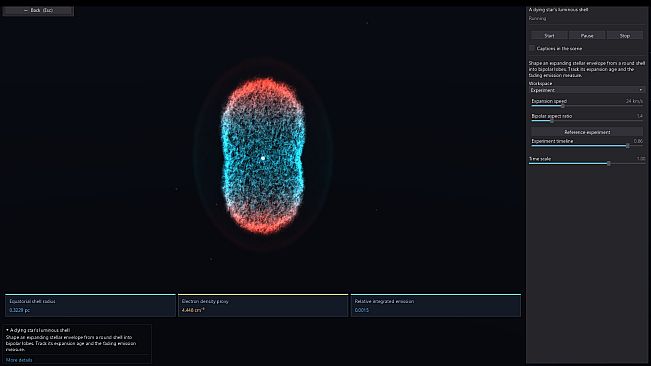Click the side panel title 'A dying star's luminous shell'
The image size is (651, 366).
[558, 9]
